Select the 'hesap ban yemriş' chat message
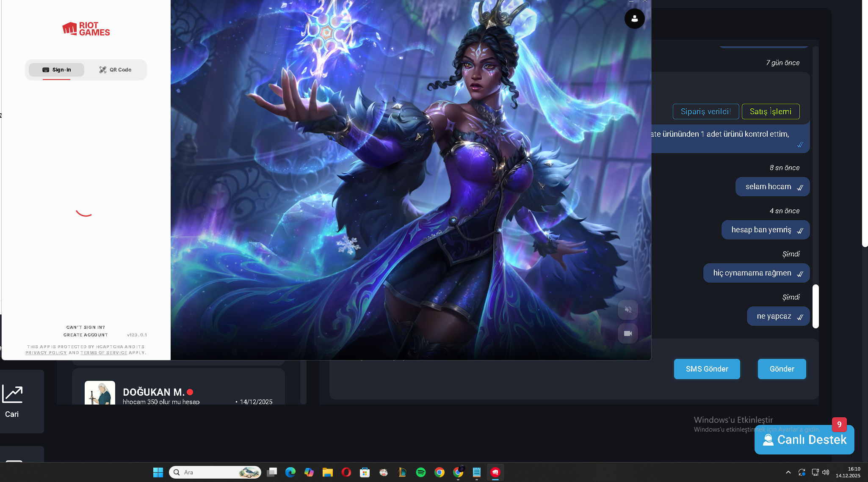Viewport: 868px width, 482px height. (766, 230)
